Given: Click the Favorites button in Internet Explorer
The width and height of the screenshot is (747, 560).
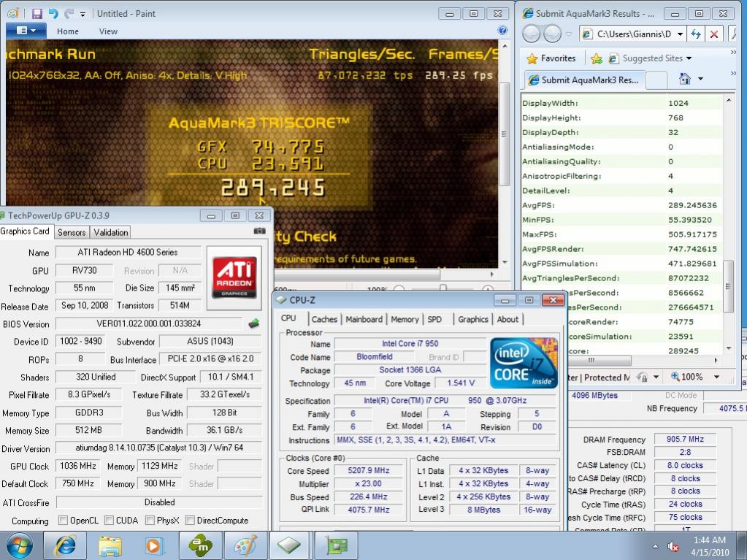Looking at the screenshot, I should [x=551, y=58].
